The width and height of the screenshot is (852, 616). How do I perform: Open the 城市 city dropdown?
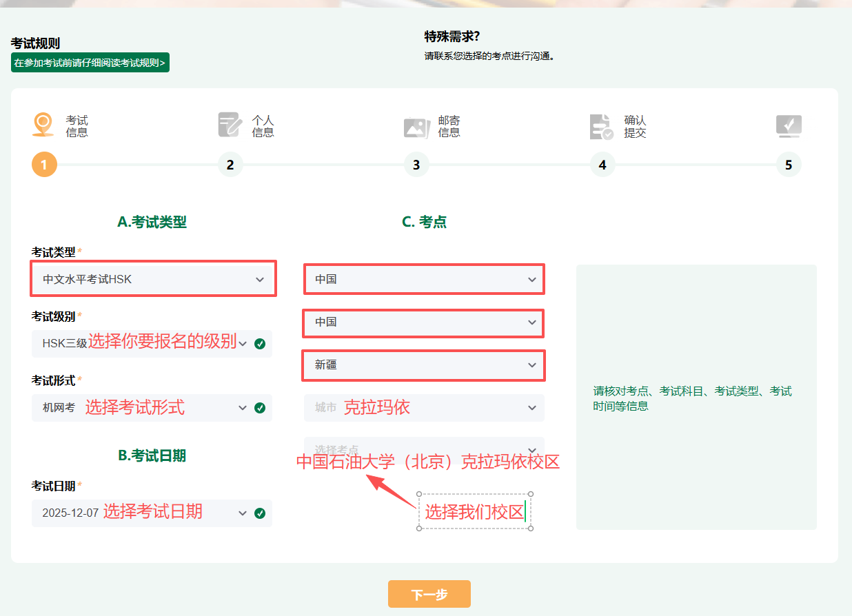423,408
